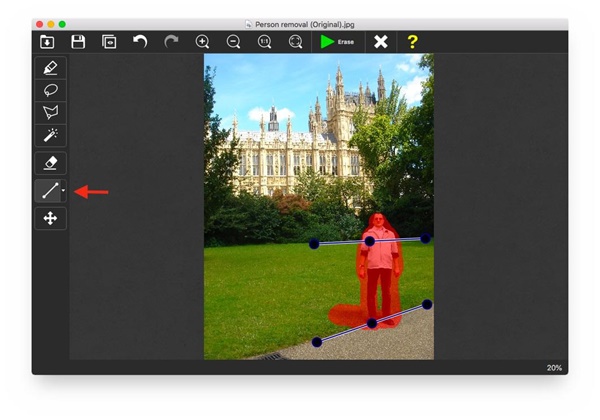Undo the last action

[140, 42]
